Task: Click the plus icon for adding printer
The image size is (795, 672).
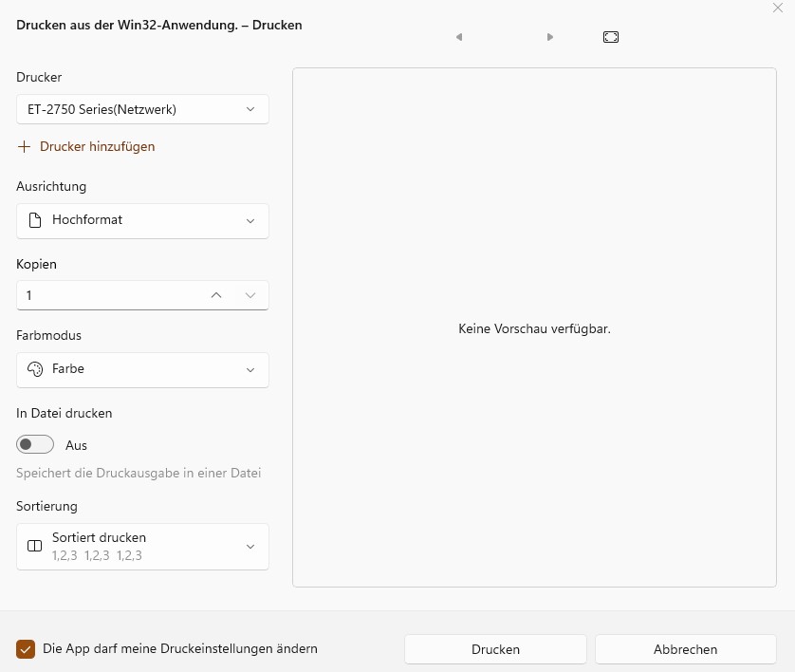Action: pyautogui.click(x=25, y=147)
